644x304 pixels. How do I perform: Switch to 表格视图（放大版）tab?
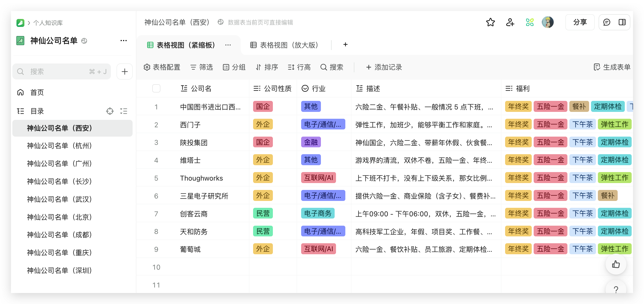[x=284, y=45]
